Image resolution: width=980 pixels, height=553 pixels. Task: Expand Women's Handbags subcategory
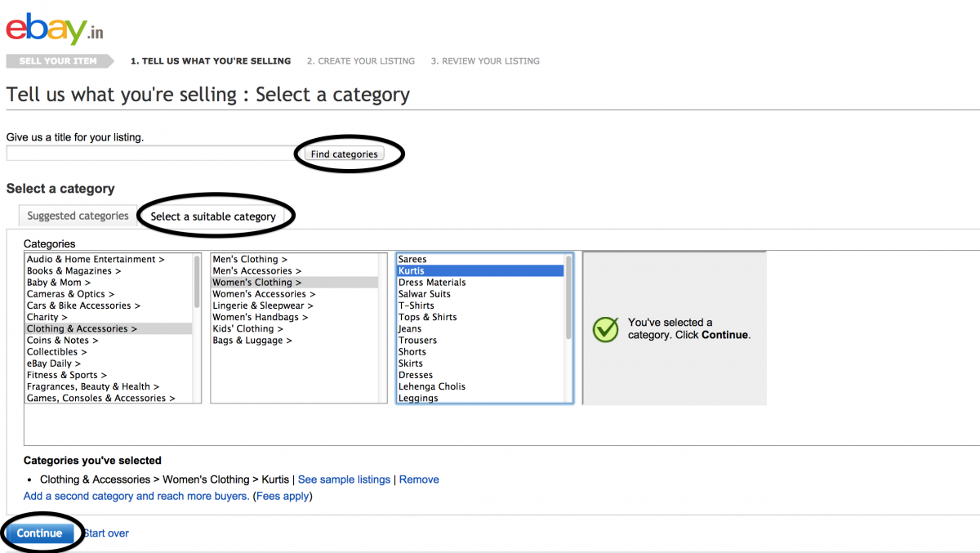[260, 318]
